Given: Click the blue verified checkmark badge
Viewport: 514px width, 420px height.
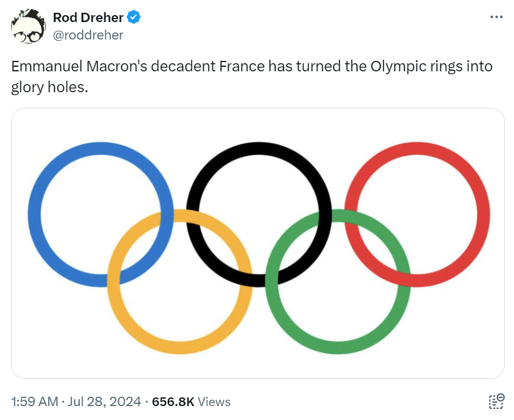Looking at the screenshot, I should 134,18.
